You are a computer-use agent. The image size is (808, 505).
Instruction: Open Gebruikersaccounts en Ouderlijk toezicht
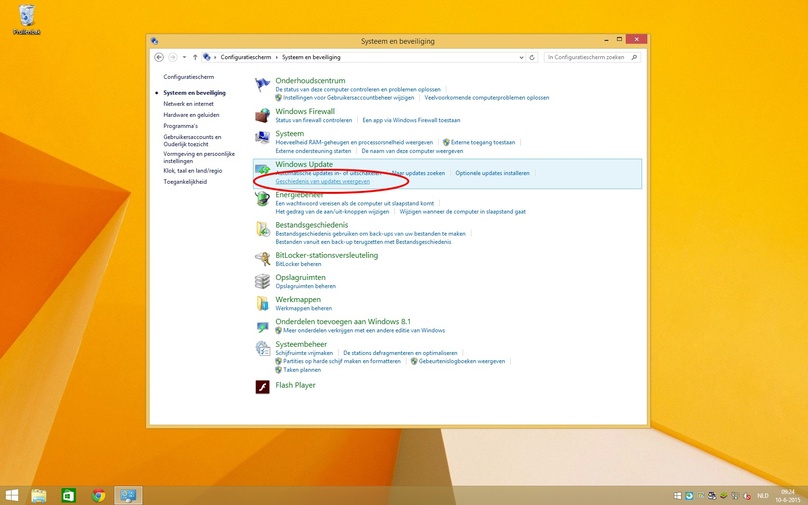[192, 141]
